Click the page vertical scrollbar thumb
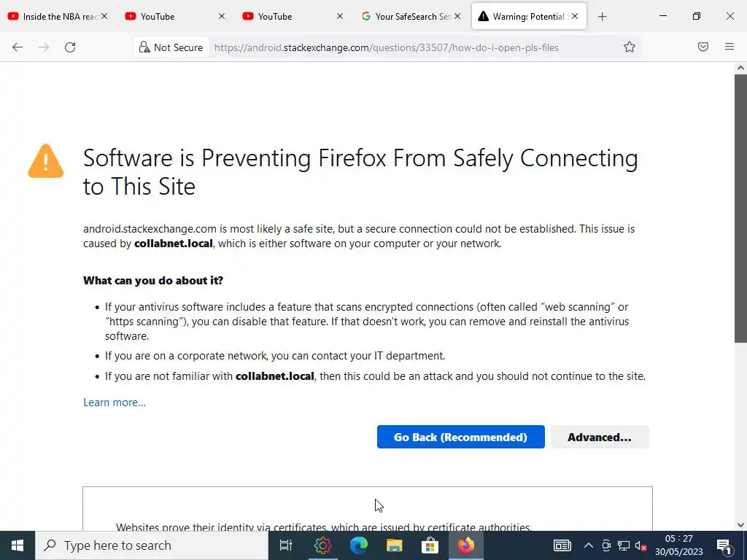The image size is (747, 560). click(x=740, y=208)
